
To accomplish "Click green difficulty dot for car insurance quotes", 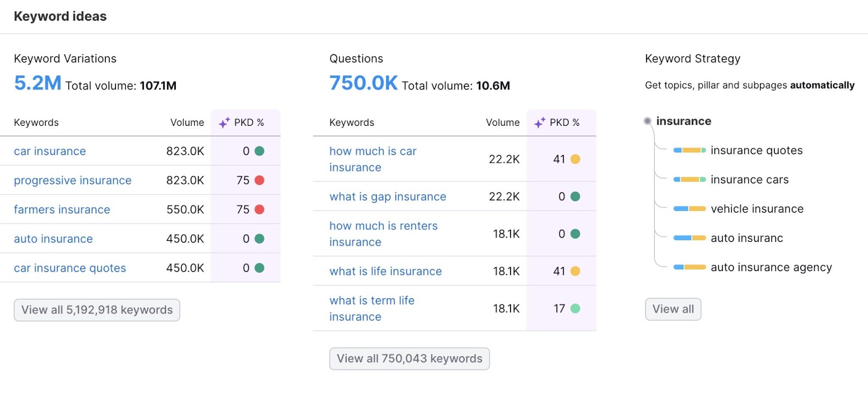I will coord(259,268).
